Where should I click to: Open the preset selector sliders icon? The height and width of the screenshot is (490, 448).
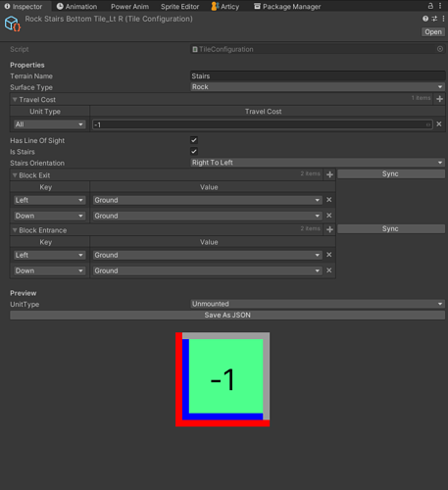434,19
